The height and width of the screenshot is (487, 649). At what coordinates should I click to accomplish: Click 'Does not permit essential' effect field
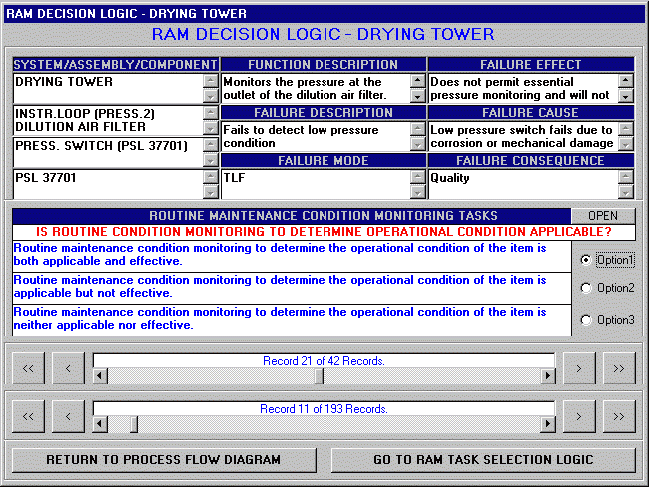pyautogui.click(x=524, y=89)
